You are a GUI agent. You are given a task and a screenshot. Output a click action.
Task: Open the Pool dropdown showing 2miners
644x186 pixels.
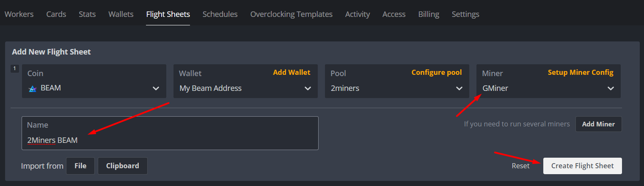397,81
